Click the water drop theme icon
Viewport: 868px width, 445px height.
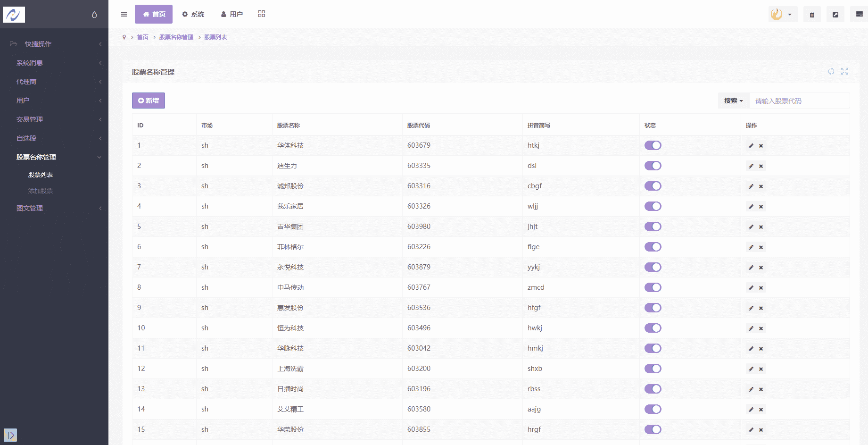click(x=94, y=15)
